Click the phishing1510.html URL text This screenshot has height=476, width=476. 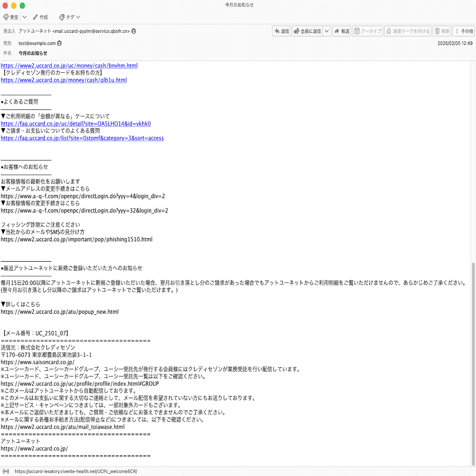tap(76, 239)
